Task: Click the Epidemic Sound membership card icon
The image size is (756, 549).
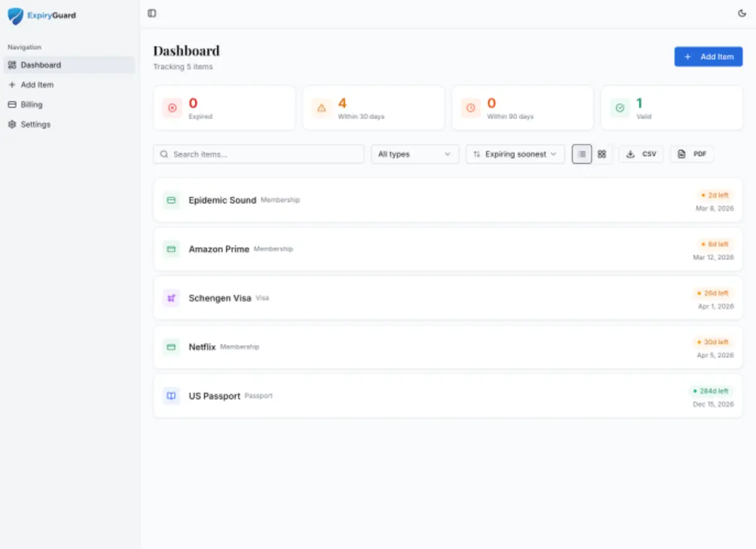Action: pyautogui.click(x=171, y=200)
